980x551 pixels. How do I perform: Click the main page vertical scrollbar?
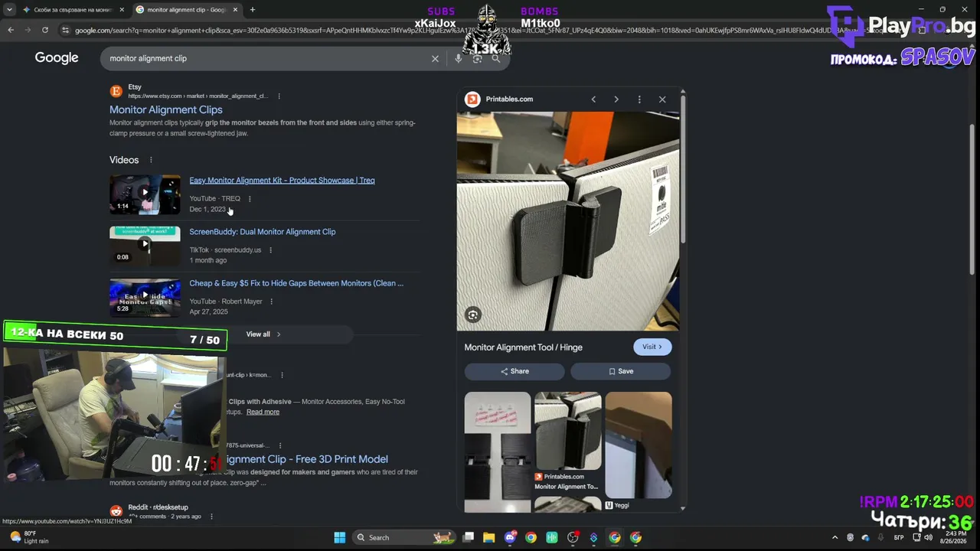(973, 199)
